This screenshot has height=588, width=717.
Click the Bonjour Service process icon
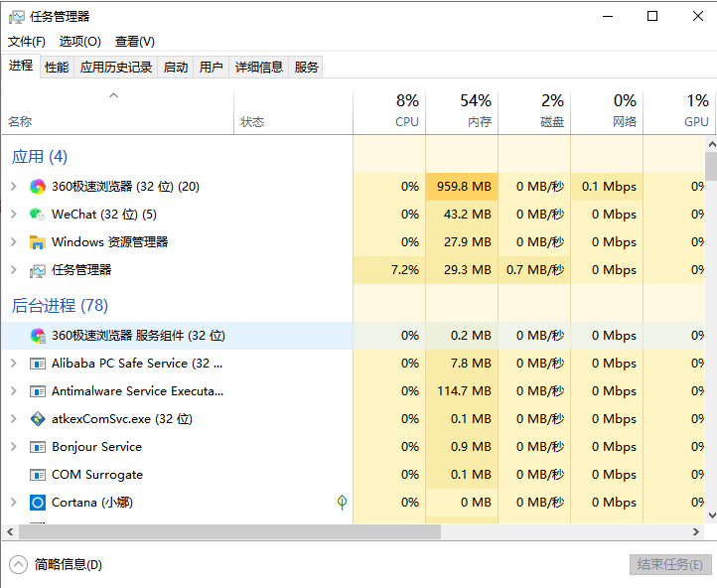38,447
